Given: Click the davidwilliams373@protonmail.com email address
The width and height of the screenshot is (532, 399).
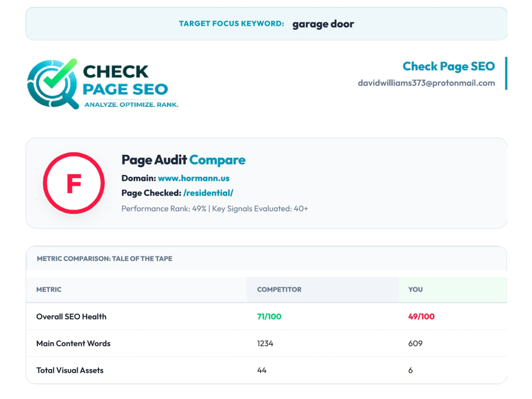Looking at the screenshot, I should click(426, 83).
